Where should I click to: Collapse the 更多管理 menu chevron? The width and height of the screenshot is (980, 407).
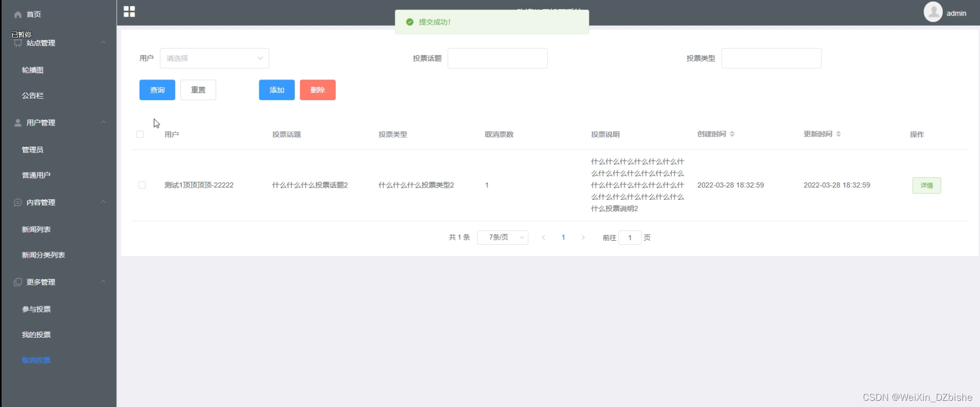[103, 281]
